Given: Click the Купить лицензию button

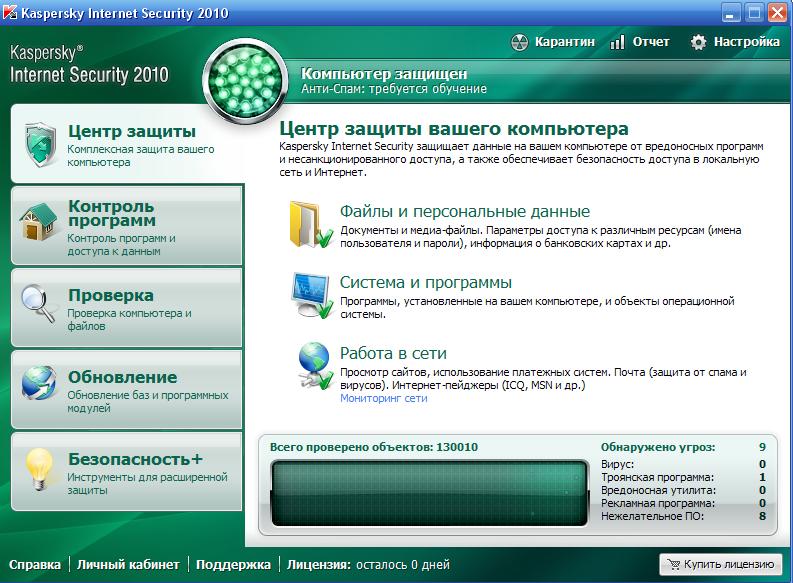Looking at the screenshot, I should 721,564.
